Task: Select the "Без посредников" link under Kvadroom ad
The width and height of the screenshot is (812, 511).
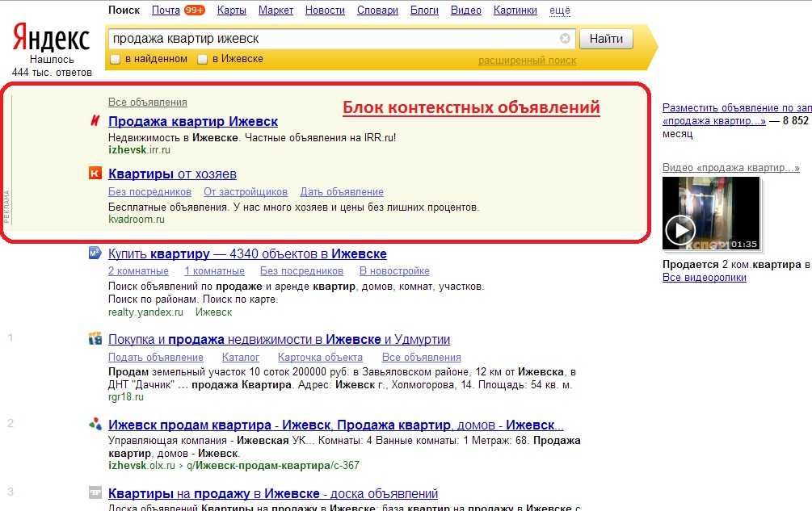Action: 149,192
